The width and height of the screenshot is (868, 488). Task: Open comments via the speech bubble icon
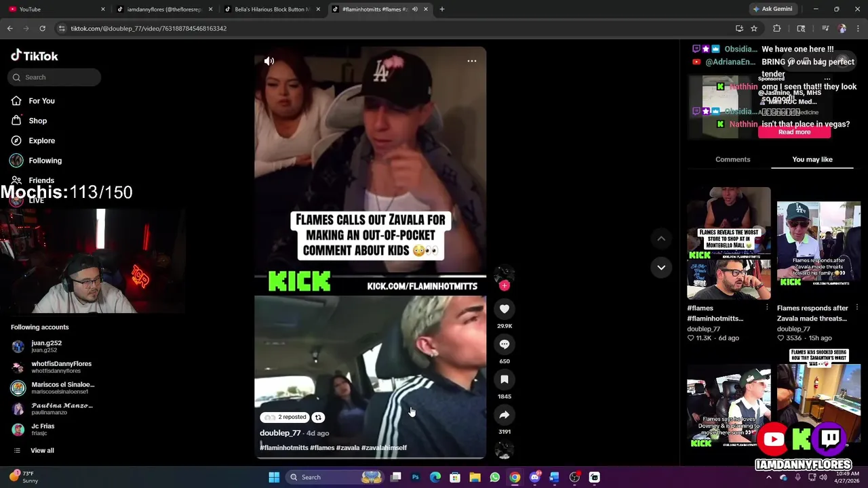504,344
